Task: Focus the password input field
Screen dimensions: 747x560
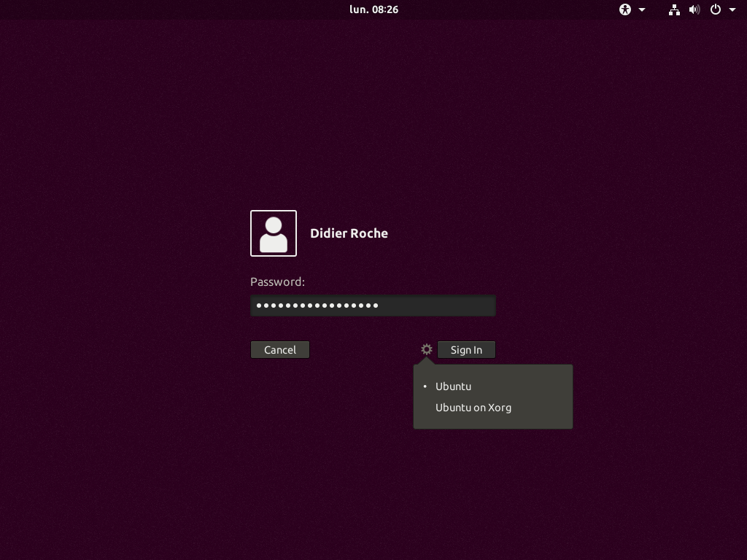Action: click(x=373, y=306)
